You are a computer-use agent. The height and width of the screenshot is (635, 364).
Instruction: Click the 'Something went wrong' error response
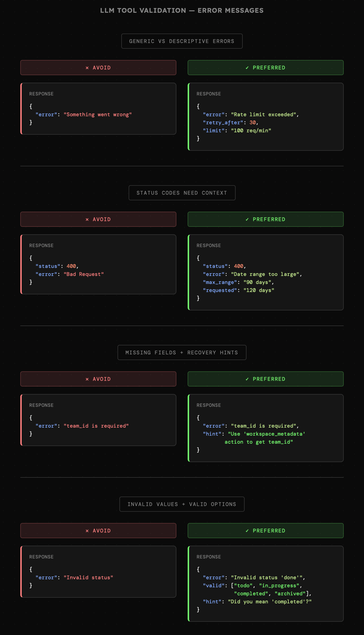97,115
